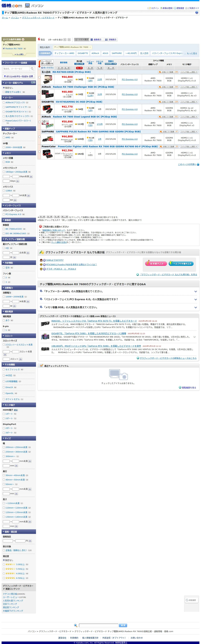This screenshot has width=201, height=644.
Task: Click the bottom 検索 button
Action: point(123,625)
